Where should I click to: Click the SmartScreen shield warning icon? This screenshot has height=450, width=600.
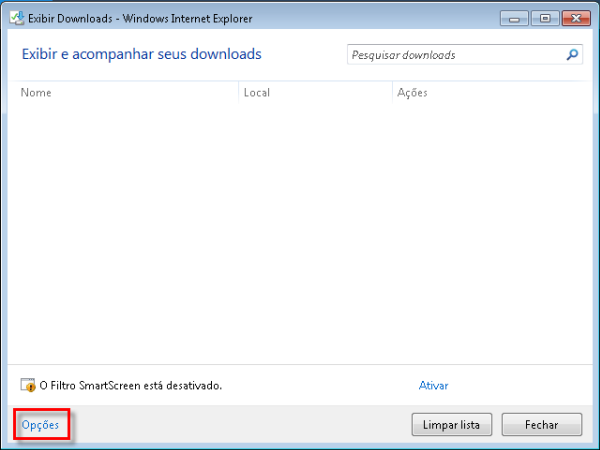[27, 385]
